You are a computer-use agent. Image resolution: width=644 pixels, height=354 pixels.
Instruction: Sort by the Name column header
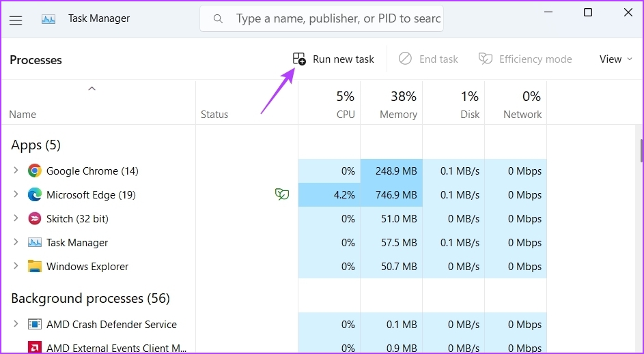(x=23, y=115)
